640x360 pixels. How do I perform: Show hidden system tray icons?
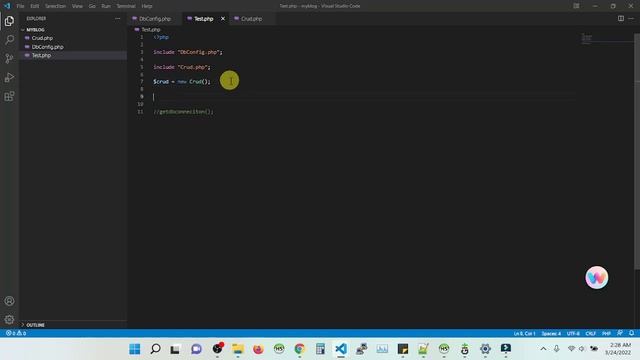(x=543, y=349)
